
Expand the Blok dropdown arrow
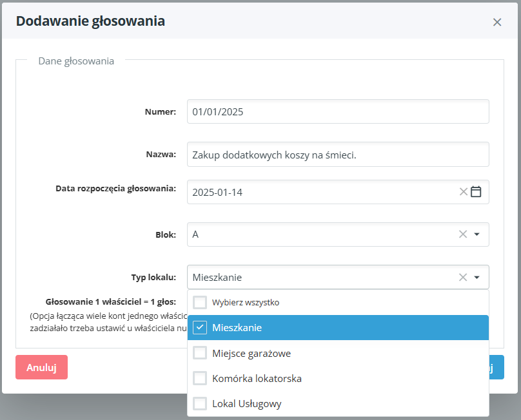pos(477,234)
